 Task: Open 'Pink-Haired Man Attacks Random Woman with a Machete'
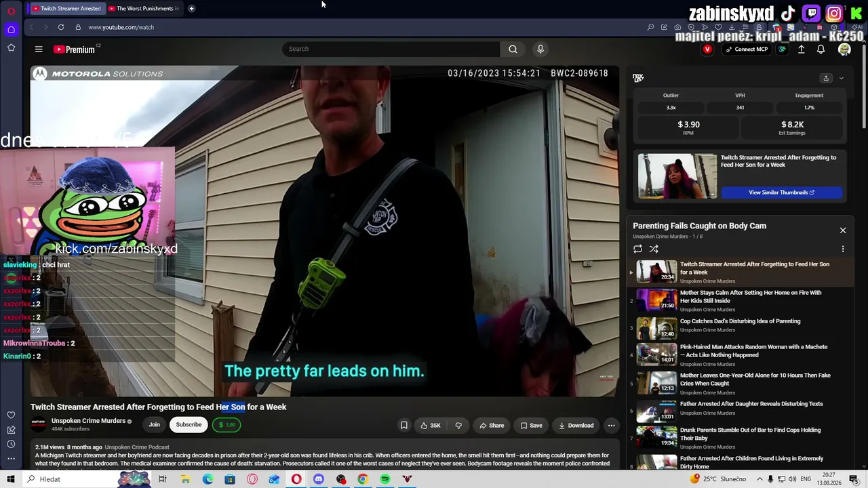point(753,350)
